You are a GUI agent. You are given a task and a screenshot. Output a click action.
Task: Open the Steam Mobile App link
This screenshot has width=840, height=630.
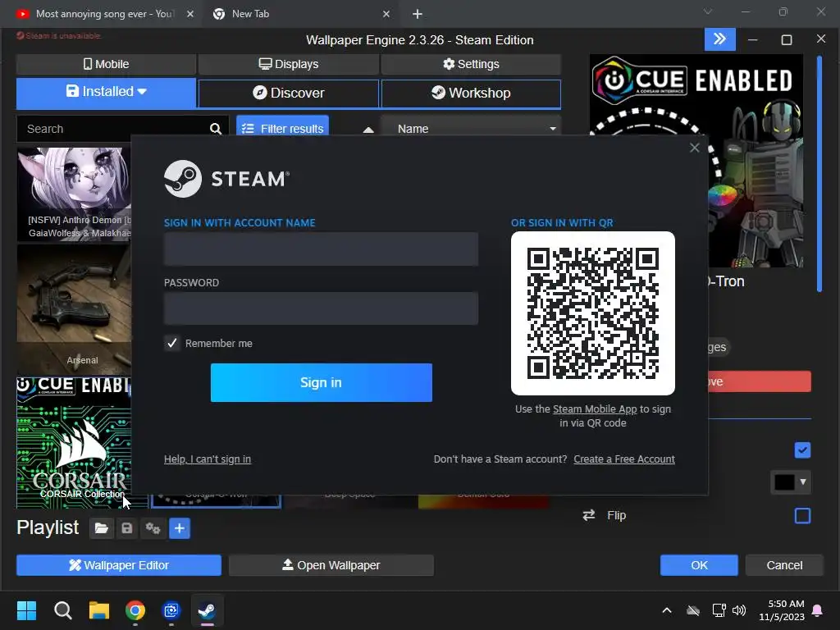coord(595,409)
